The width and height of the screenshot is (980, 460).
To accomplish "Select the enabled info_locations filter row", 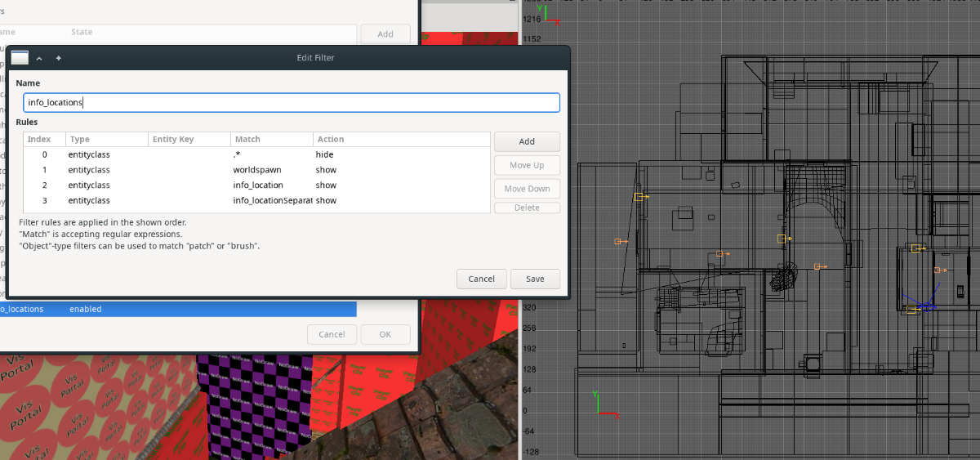I will (178, 310).
